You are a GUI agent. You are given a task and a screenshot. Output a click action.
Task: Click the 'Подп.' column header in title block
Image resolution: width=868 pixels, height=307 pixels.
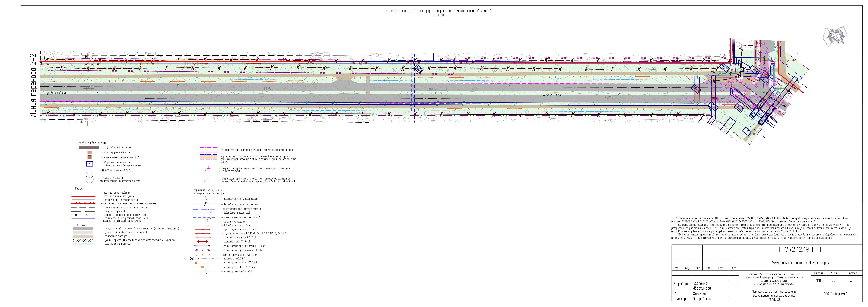point(721,268)
